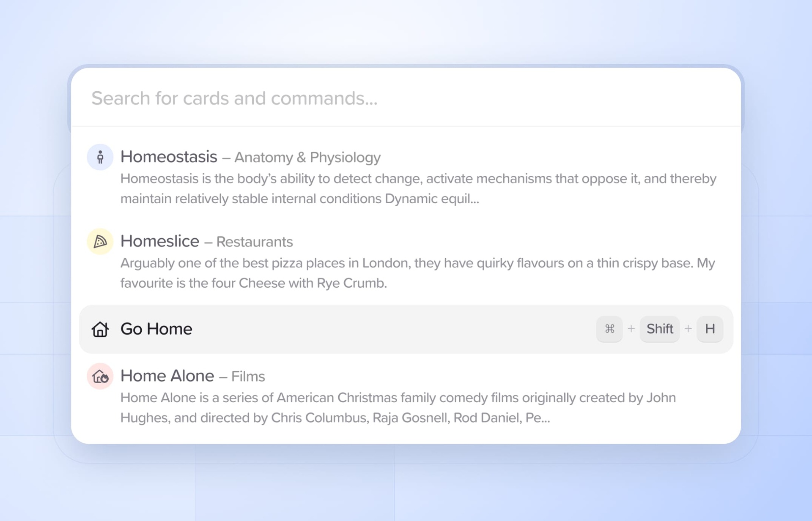Viewport: 812px width, 521px height.
Task: Click the house-with-flame icon for Home Alone
Action: pos(100,376)
